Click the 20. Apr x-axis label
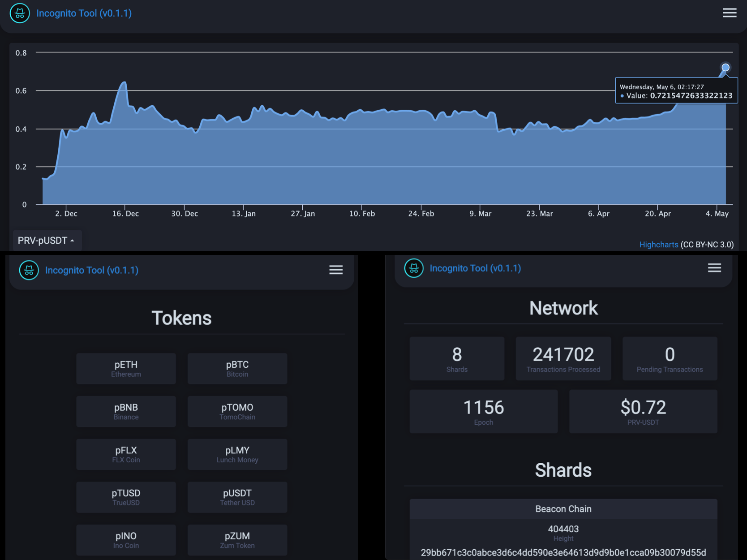747x560 pixels. click(657, 214)
